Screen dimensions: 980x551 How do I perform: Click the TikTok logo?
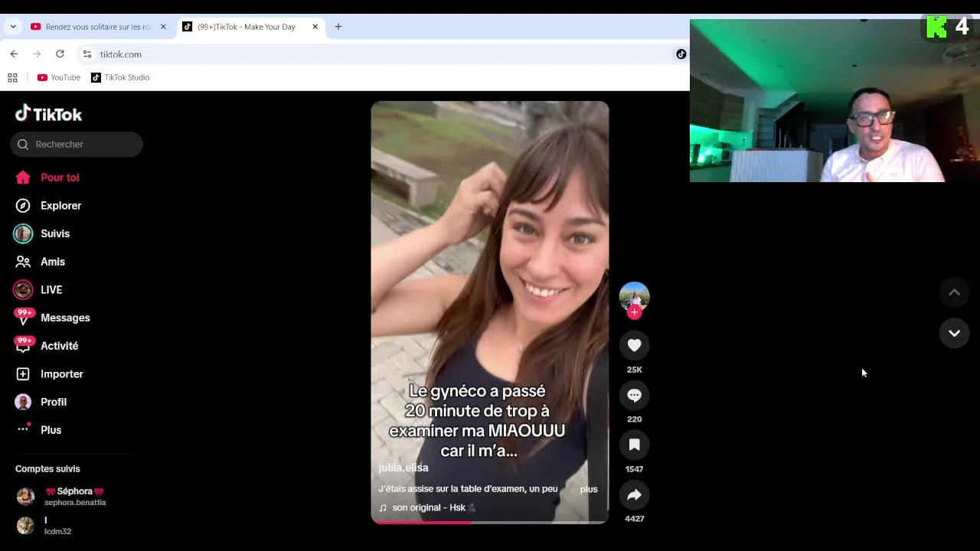(49, 114)
